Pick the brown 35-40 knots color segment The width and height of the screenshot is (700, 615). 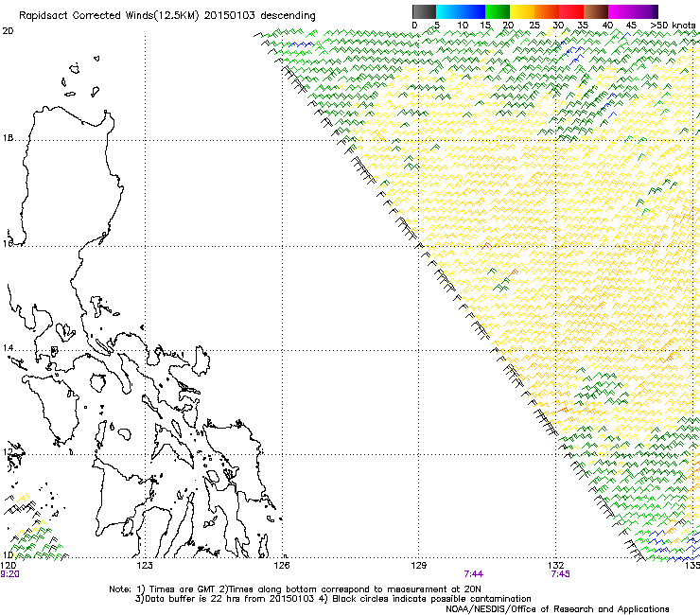pyautogui.click(x=596, y=11)
